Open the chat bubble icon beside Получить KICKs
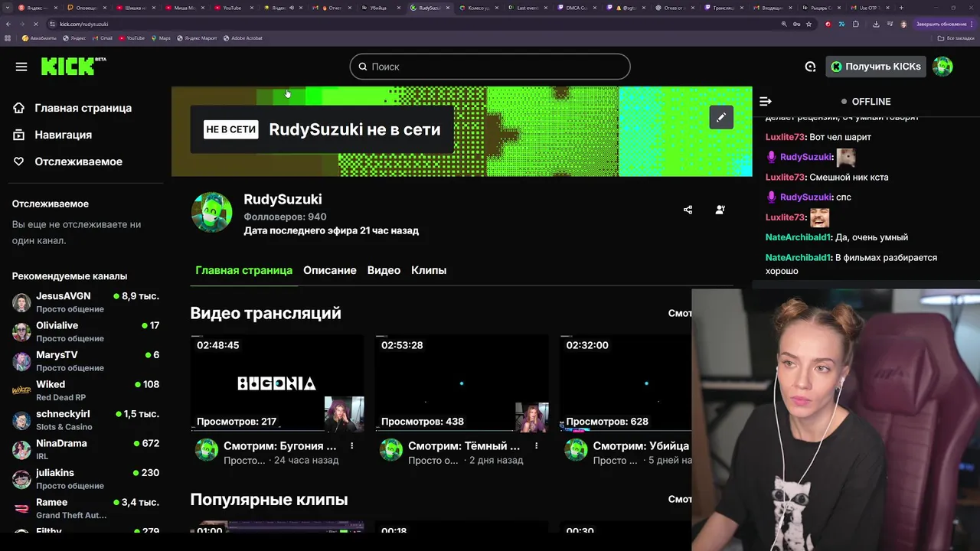Image resolution: width=980 pixels, height=551 pixels. click(810, 67)
